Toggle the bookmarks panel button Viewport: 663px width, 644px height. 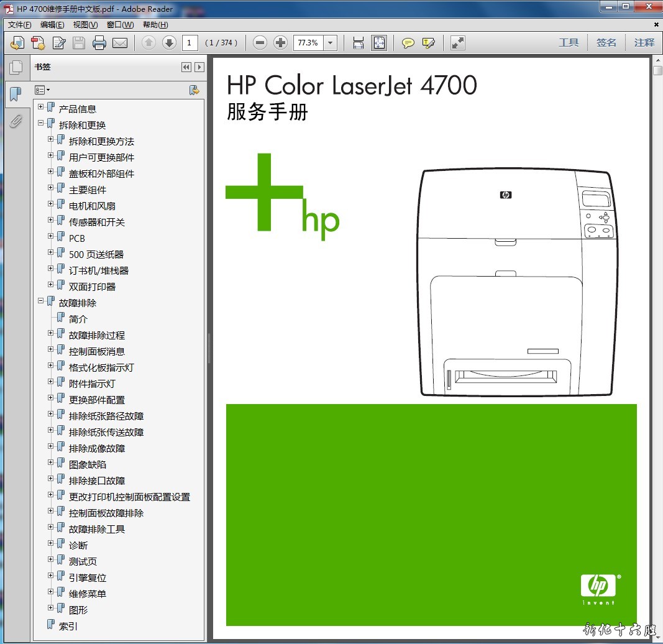point(16,94)
